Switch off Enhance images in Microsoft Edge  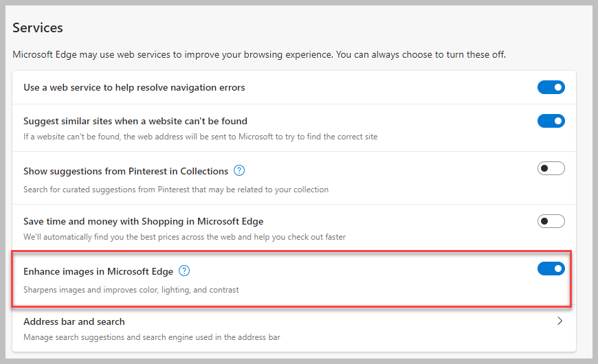tap(551, 269)
